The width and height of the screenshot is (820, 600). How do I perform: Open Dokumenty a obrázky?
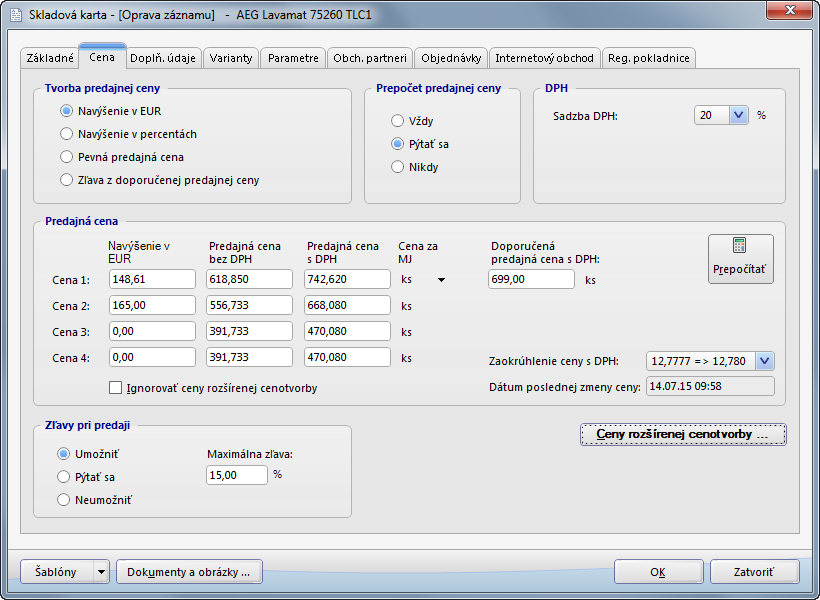click(189, 572)
